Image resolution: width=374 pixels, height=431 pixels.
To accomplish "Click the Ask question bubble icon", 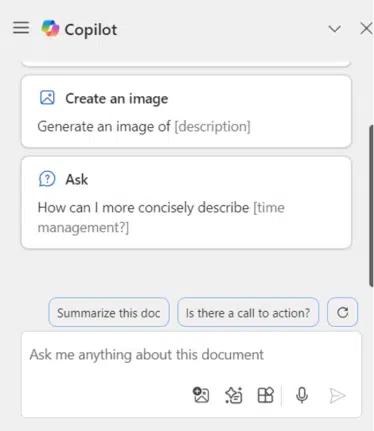I will [x=47, y=179].
